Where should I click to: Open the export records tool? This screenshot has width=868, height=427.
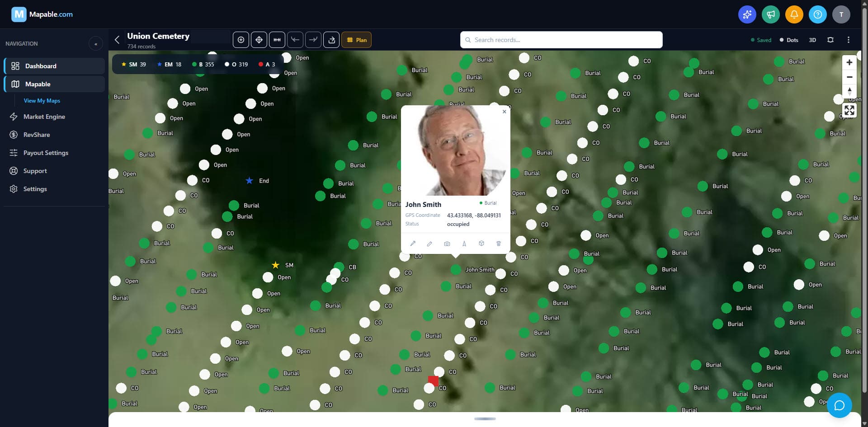tap(331, 40)
